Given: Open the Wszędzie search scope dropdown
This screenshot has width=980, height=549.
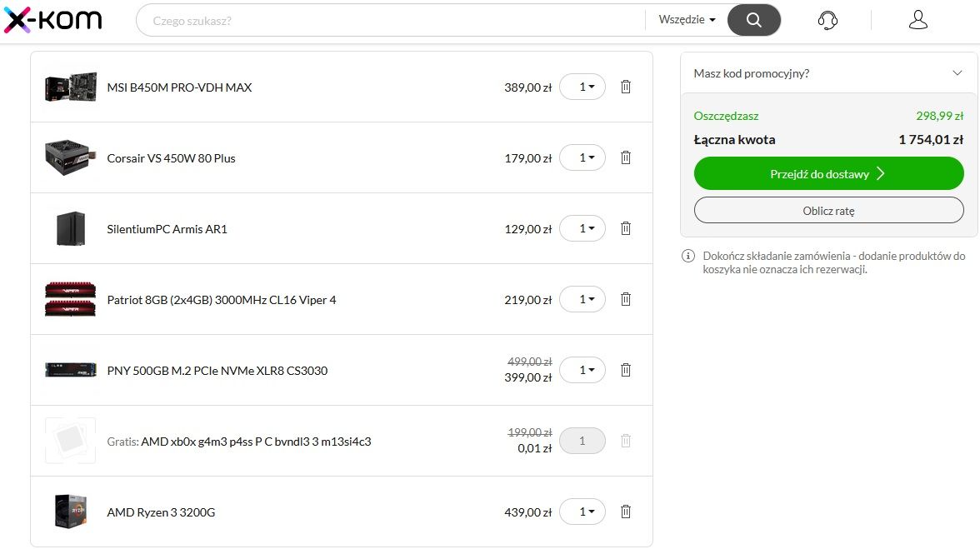Looking at the screenshot, I should (x=687, y=20).
